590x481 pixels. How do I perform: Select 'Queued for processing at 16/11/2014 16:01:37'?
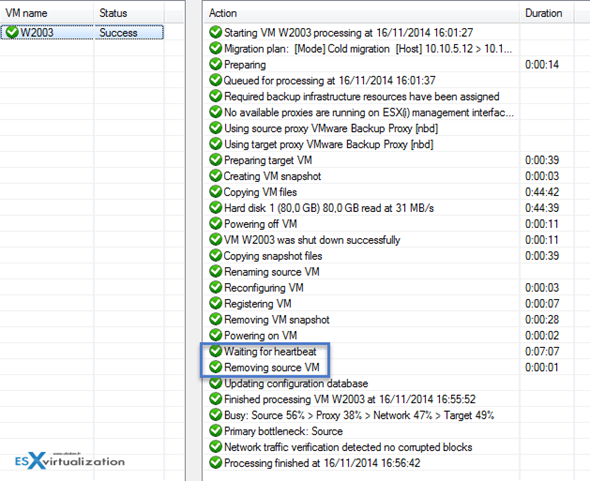pyautogui.click(x=330, y=81)
